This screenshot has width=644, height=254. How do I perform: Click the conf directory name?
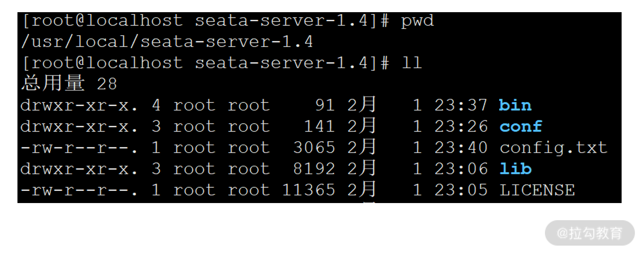[x=521, y=126]
